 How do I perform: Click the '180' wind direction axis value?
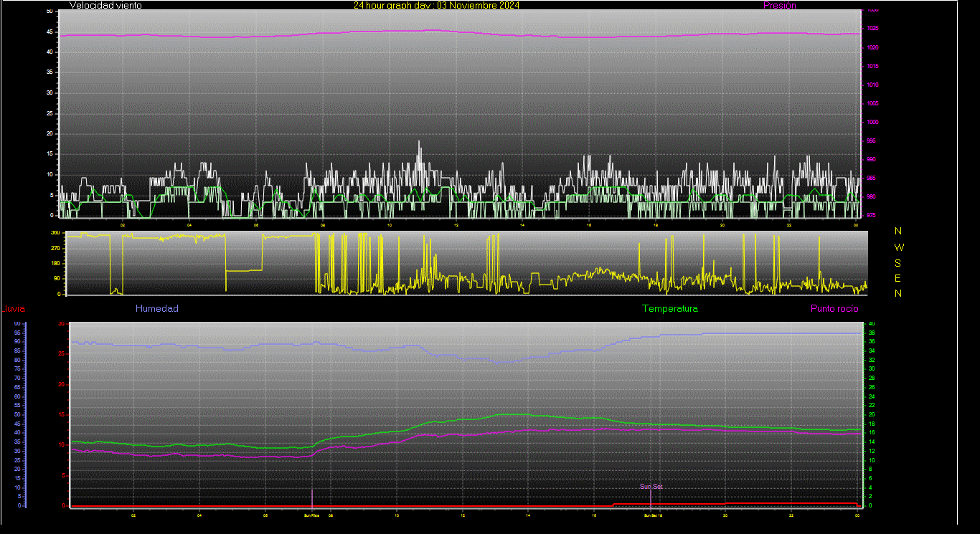tap(55, 264)
